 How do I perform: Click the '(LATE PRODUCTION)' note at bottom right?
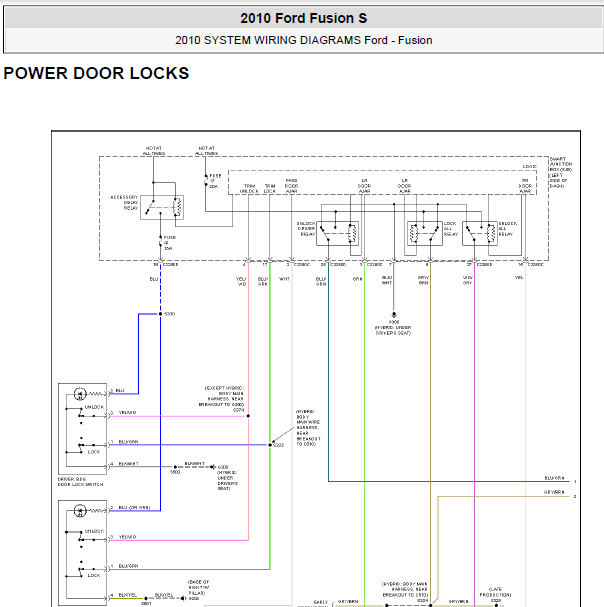pyautogui.click(x=496, y=592)
